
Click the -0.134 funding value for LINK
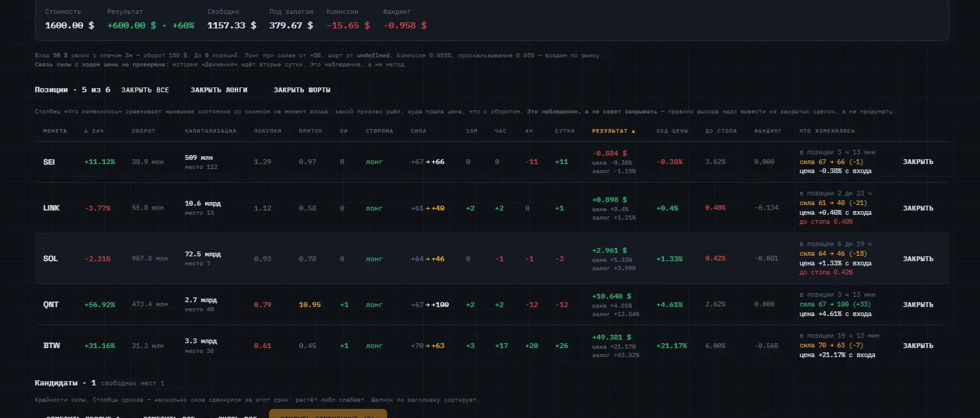pos(766,207)
